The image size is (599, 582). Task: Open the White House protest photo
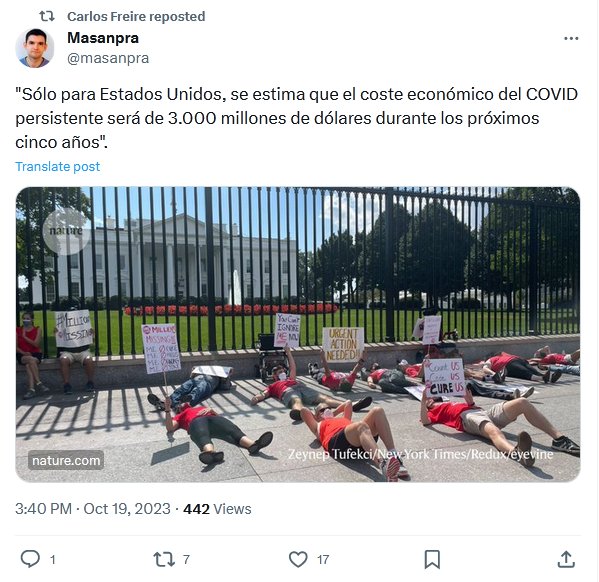(298, 334)
